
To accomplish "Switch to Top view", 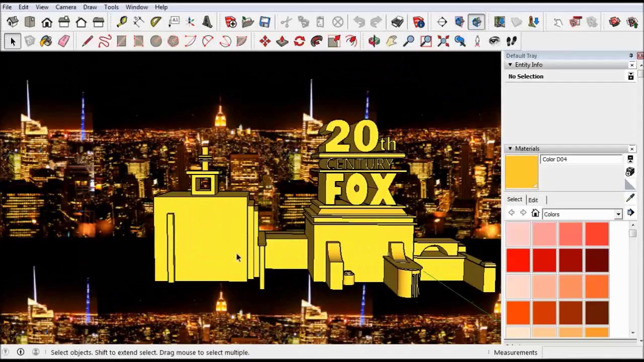I will tap(30, 22).
